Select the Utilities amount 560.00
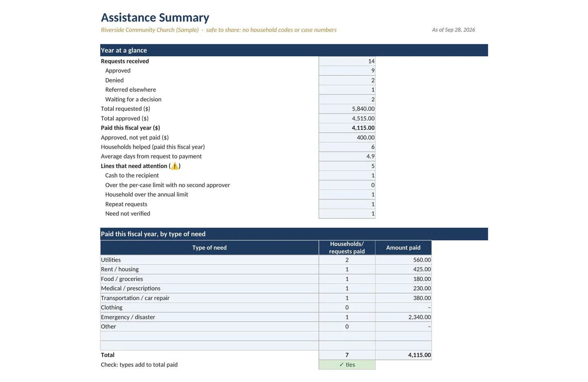This screenshot has height=382, width=588. click(x=403, y=260)
